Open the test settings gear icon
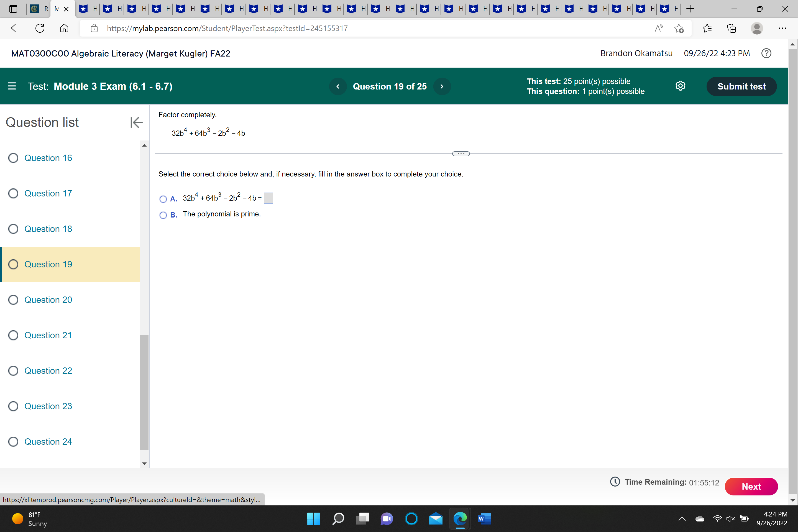The width and height of the screenshot is (798, 532). (680, 86)
